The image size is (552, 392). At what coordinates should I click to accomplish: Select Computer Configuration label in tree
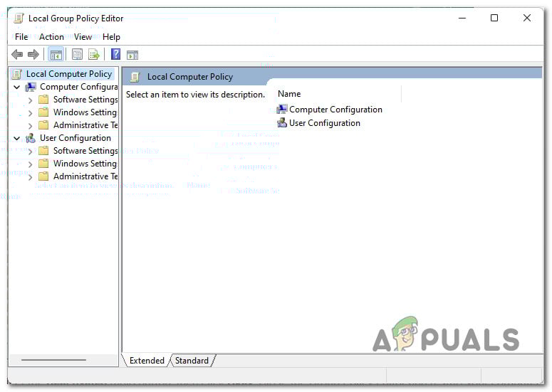(79, 87)
